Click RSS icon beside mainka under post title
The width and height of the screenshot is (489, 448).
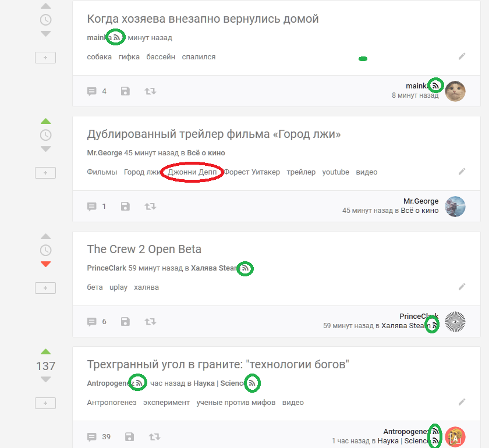[116, 37]
